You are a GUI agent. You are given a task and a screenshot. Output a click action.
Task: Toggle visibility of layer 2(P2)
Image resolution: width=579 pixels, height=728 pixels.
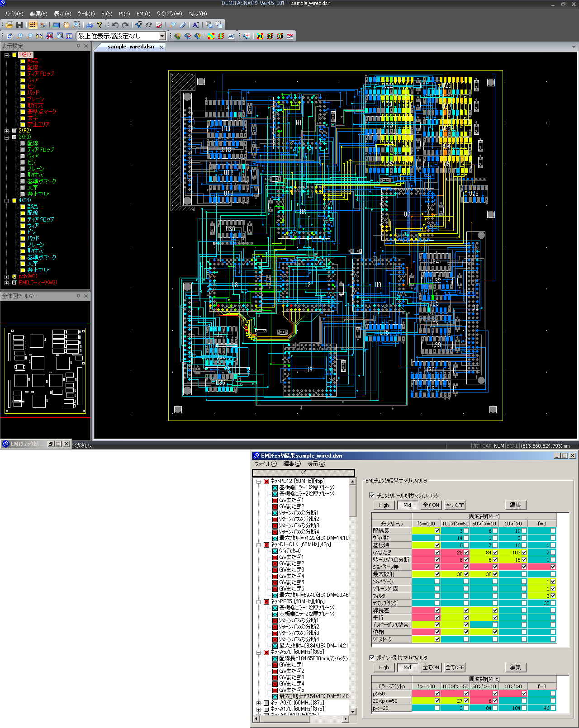pyautogui.click(x=14, y=131)
